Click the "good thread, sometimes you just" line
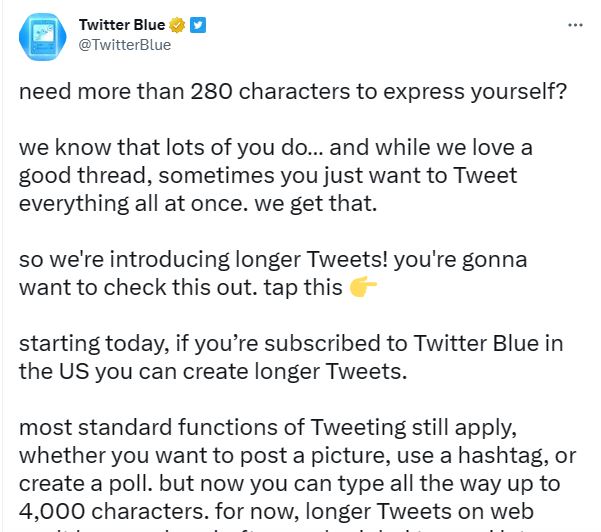Image resolution: width=601 pixels, height=532 pixels. click(x=268, y=176)
